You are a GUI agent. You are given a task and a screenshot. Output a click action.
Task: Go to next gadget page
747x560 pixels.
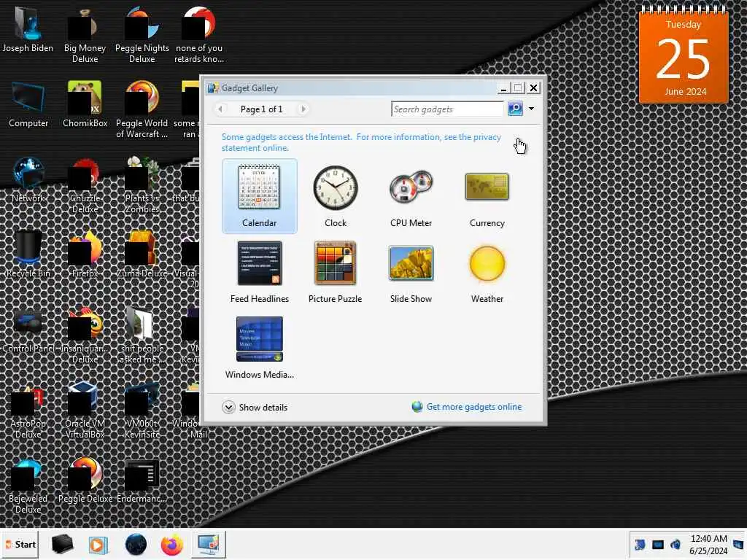[303, 109]
